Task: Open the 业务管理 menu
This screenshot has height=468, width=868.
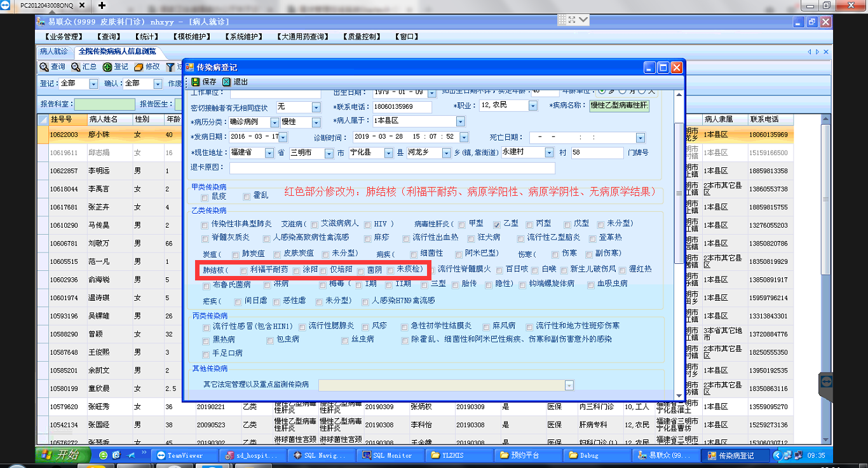Action: tap(64, 37)
